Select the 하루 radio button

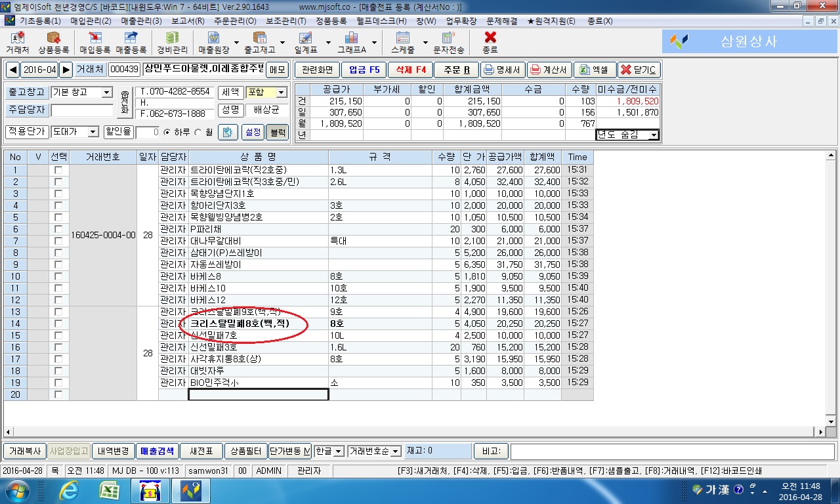tap(167, 132)
